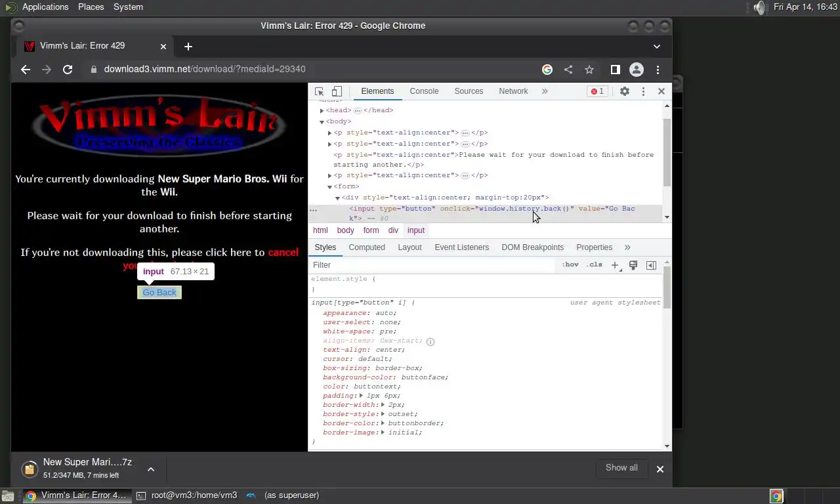Open the Properties pane tab
This screenshot has width=840, height=504.
(594, 247)
